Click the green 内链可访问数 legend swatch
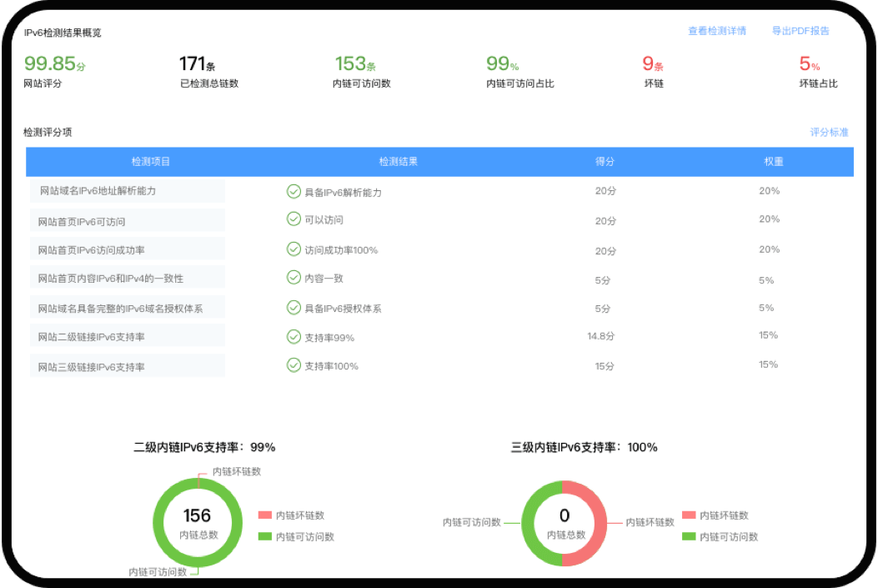 click(x=265, y=536)
